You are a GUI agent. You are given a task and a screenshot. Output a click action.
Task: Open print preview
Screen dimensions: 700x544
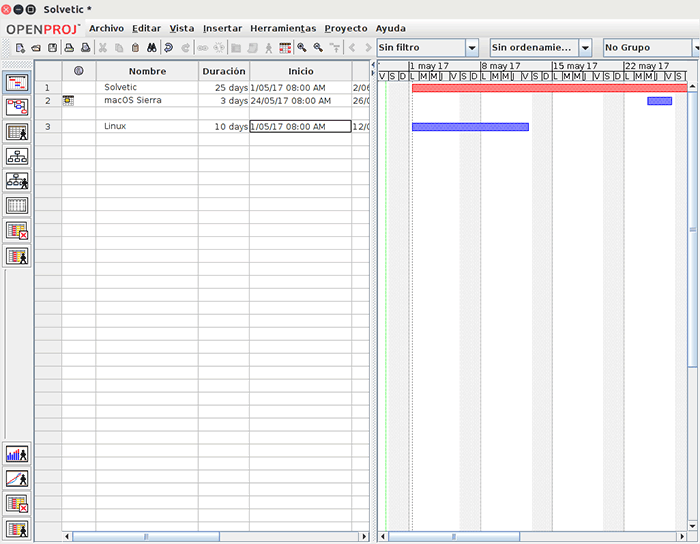coord(85,47)
